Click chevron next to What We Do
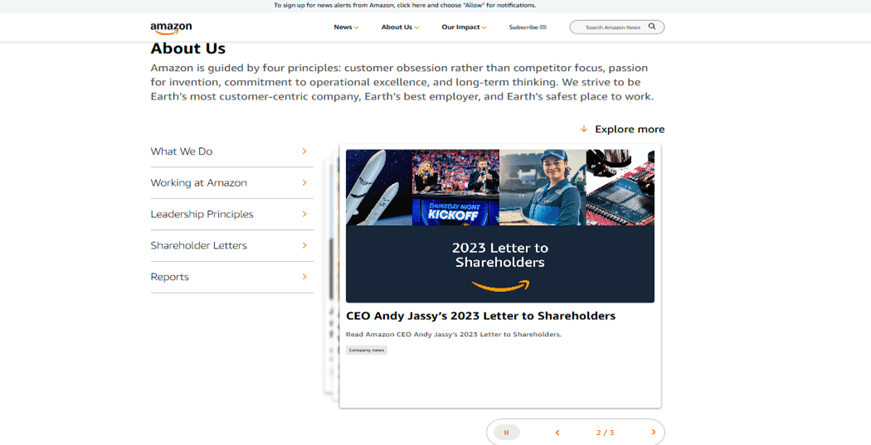Screen dimensions: 871x445 pos(304,151)
